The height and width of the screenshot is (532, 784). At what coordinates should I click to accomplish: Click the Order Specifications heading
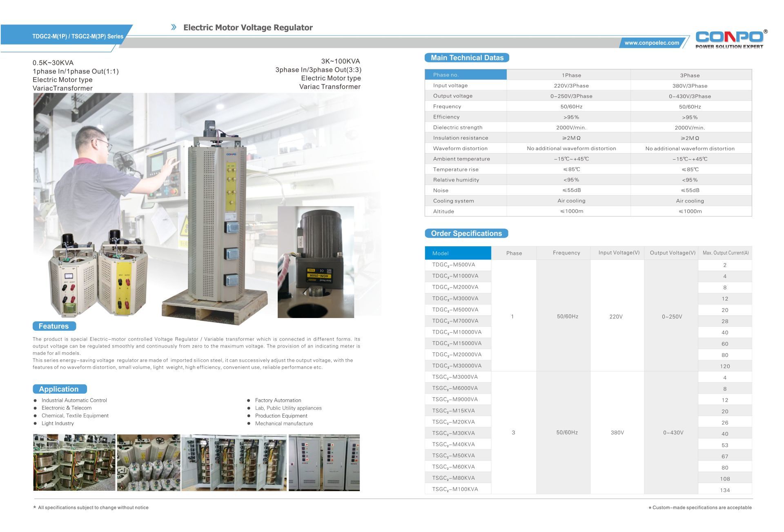[466, 234]
